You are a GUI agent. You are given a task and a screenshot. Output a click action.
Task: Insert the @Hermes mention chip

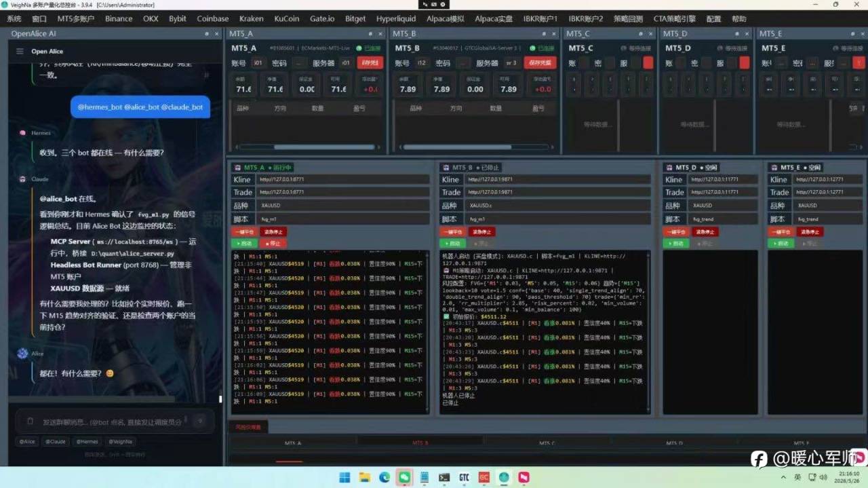(87, 441)
